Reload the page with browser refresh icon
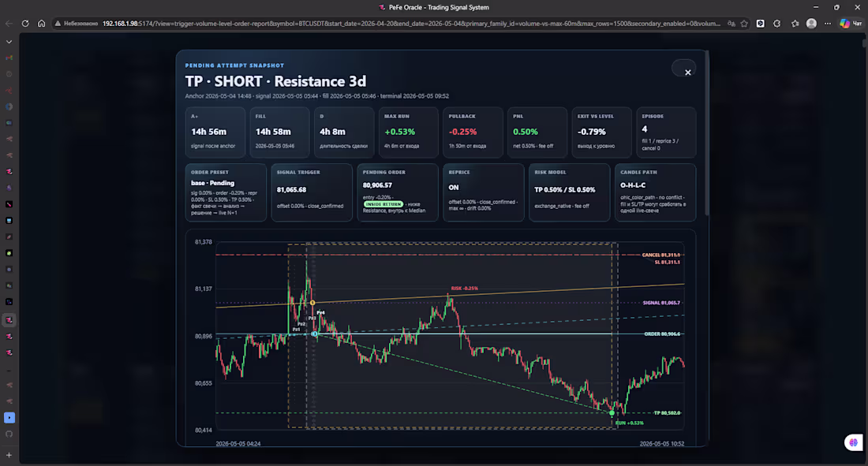 coord(25,24)
